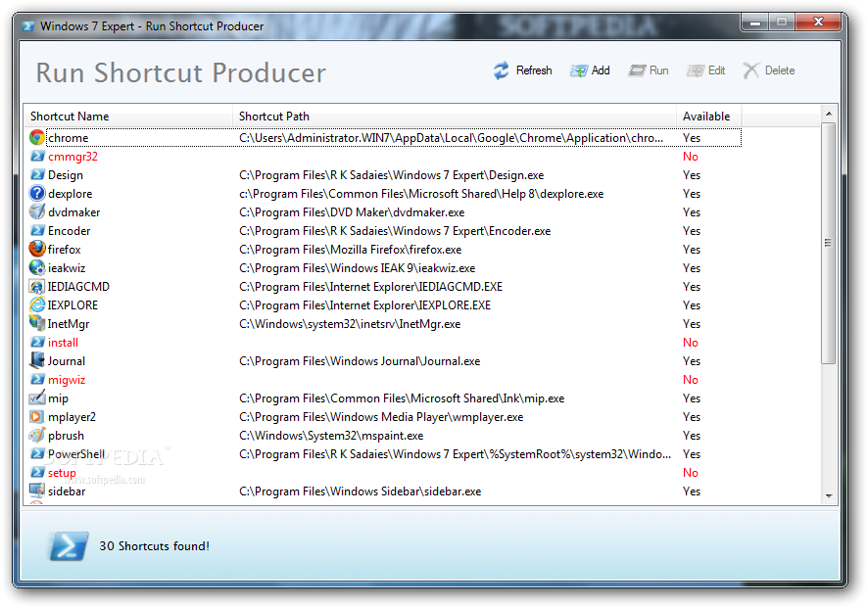Viewport: 868px width, 608px height.
Task: Click the IEXPLORE Internet Explorer icon
Action: (x=37, y=304)
